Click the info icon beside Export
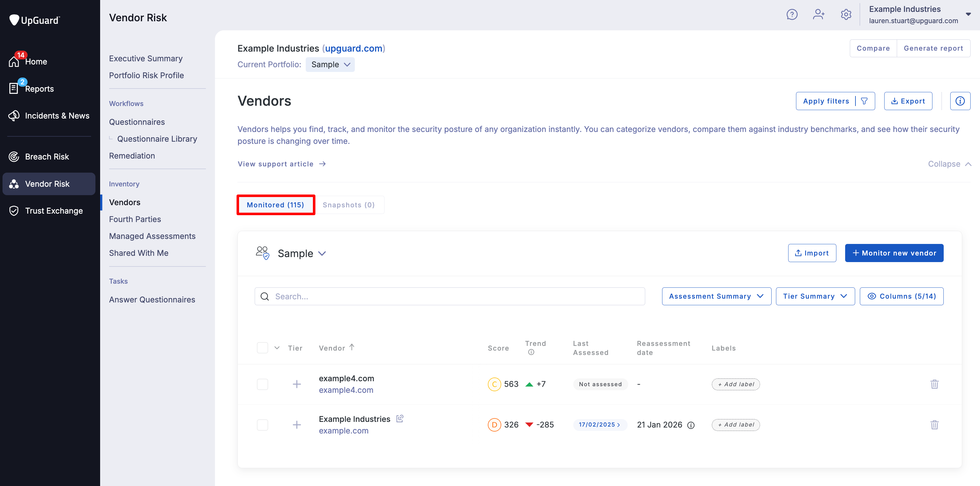980x486 pixels. coord(960,101)
